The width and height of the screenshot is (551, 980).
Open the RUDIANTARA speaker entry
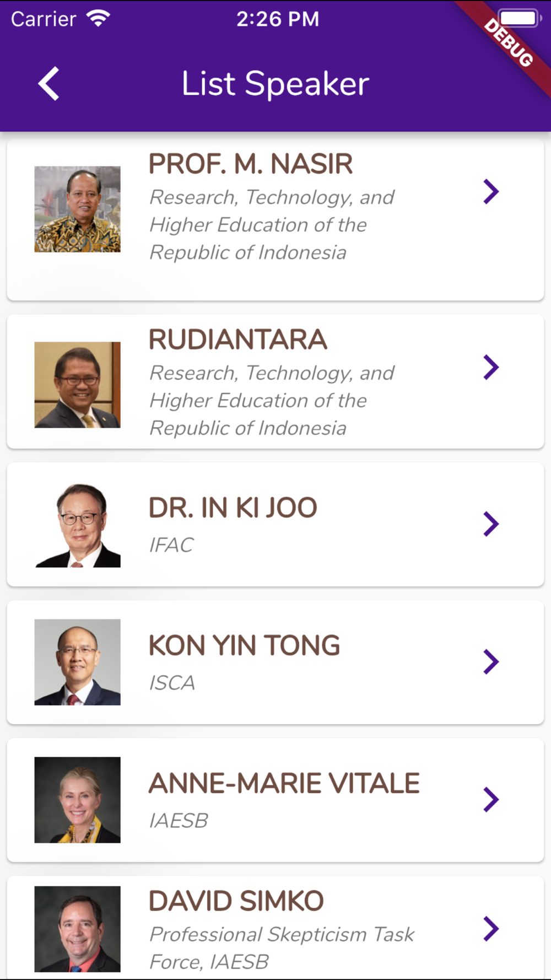point(238,340)
